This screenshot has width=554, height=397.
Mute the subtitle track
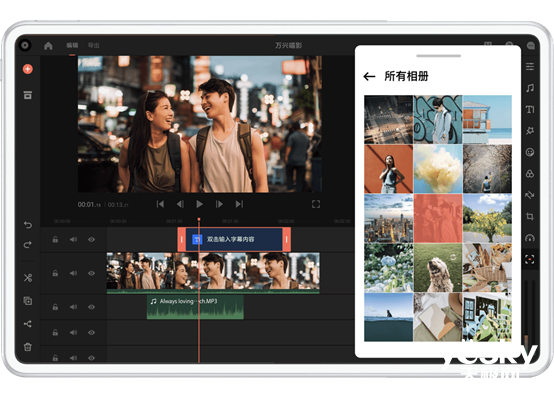73,239
